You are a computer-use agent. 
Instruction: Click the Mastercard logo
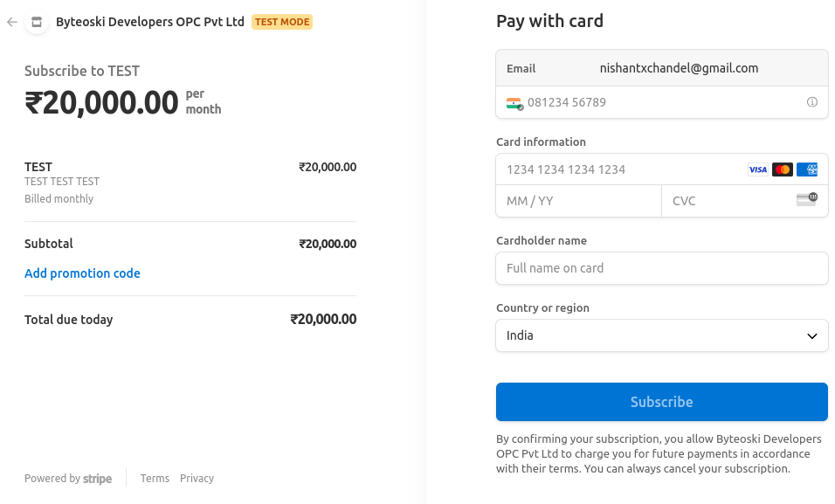[783, 169]
